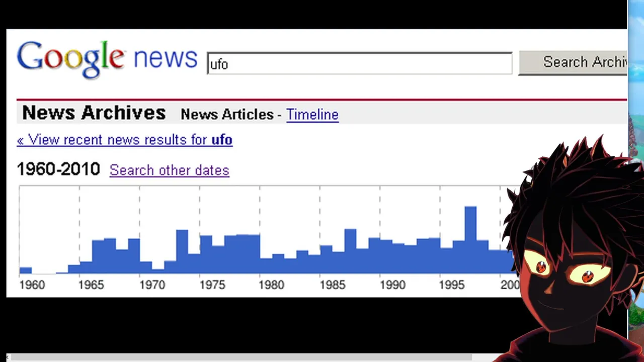Click the search field containing 'ufo'
The image size is (644, 362).
tap(360, 63)
